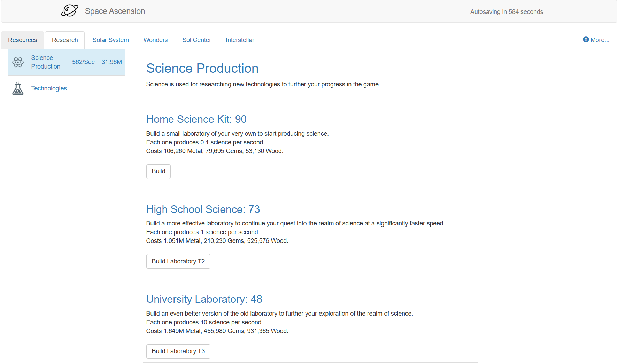Click the flask icon beside Technologies
The height and width of the screenshot is (364, 618).
18,89
